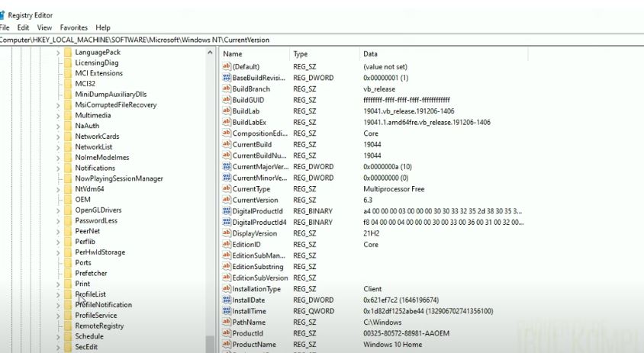Click the registry path address bar
The width and height of the screenshot is (644, 353).
pos(322,40)
